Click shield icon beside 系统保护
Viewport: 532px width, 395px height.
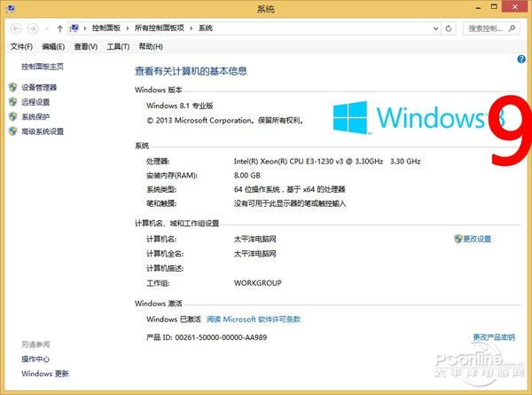point(13,116)
